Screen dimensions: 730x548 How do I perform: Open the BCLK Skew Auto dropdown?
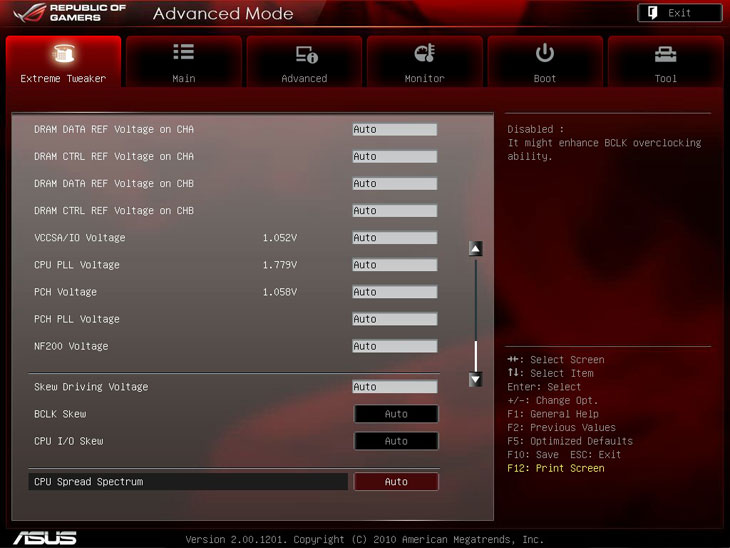click(396, 414)
